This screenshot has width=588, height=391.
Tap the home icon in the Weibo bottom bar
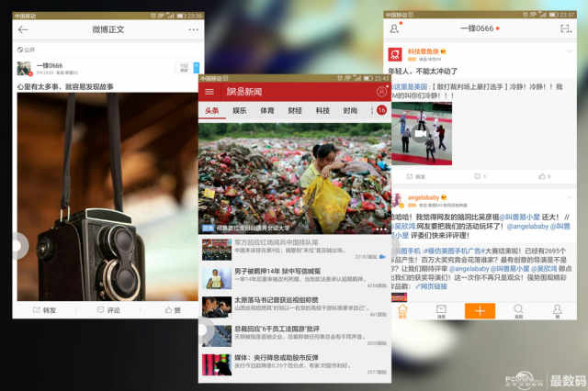tap(402, 311)
